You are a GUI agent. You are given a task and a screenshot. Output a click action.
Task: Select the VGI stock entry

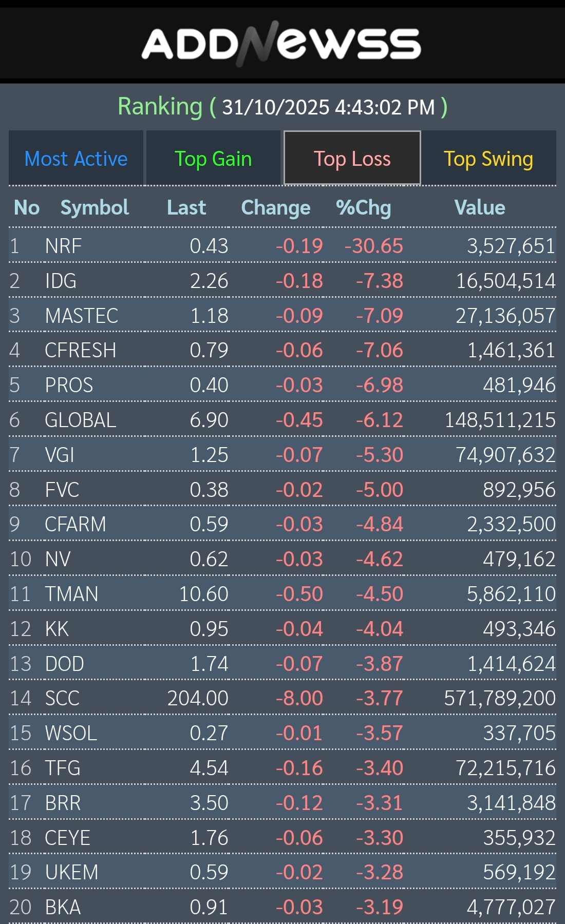(60, 455)
